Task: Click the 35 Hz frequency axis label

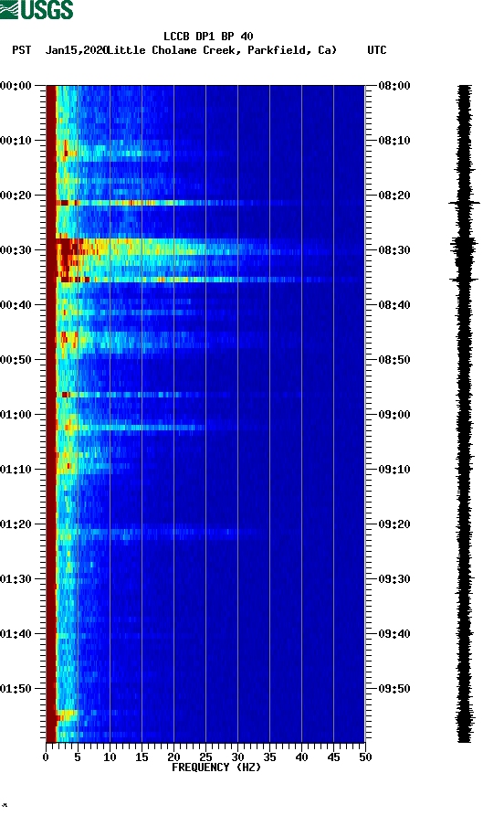Action: pyautogui.click(x=269, y=757)
